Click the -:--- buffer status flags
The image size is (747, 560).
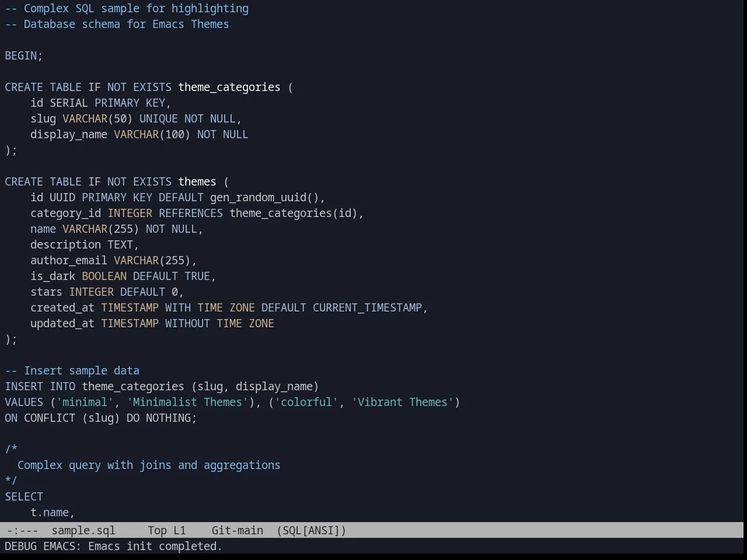click(x=22, y=530)
